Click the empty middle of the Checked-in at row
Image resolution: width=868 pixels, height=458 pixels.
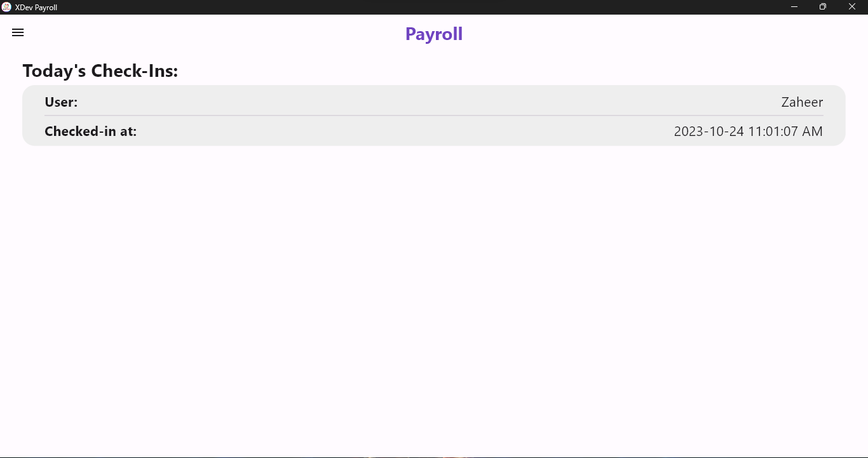coord(405,131)
